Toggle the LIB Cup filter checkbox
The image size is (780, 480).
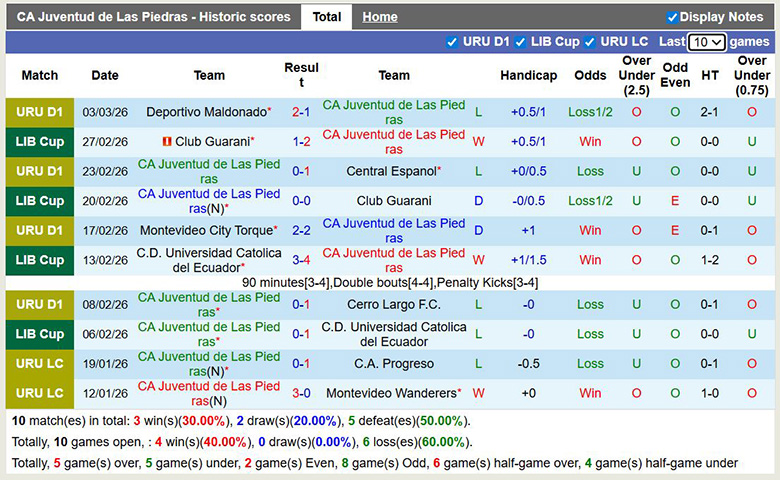(x=521, y=42)
